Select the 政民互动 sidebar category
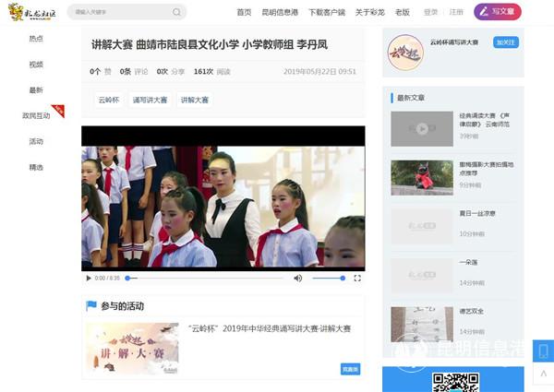This screenshot has height=392, width=554. 36,116
